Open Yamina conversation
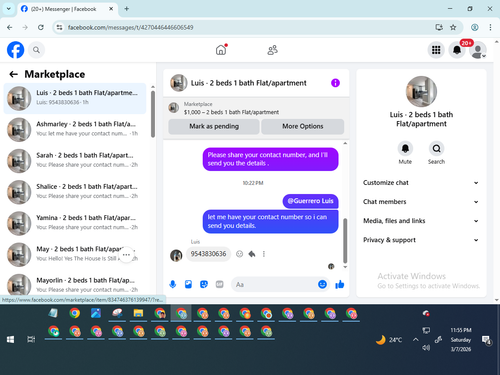The height and width of the screenshot is (375, 500). point(75,224)
